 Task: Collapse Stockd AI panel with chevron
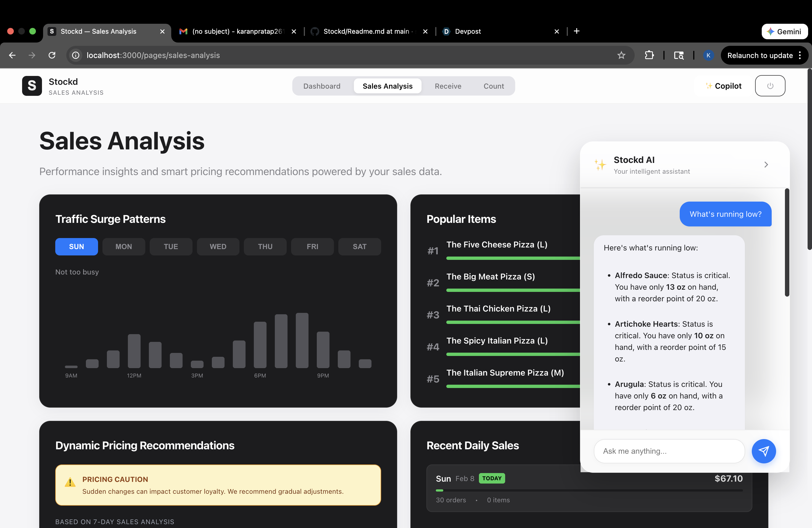[766, 165]
